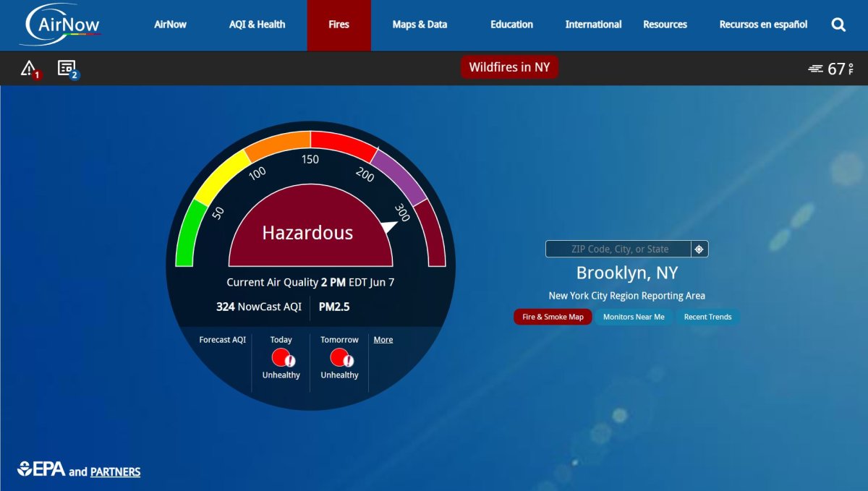Click the Wildfires in NY banner
This screenshot has width=868, height=491.
(509, 67)
